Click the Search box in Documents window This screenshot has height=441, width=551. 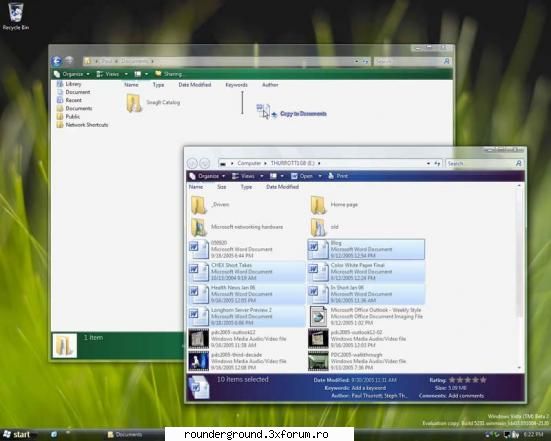(x=412, y=61)
